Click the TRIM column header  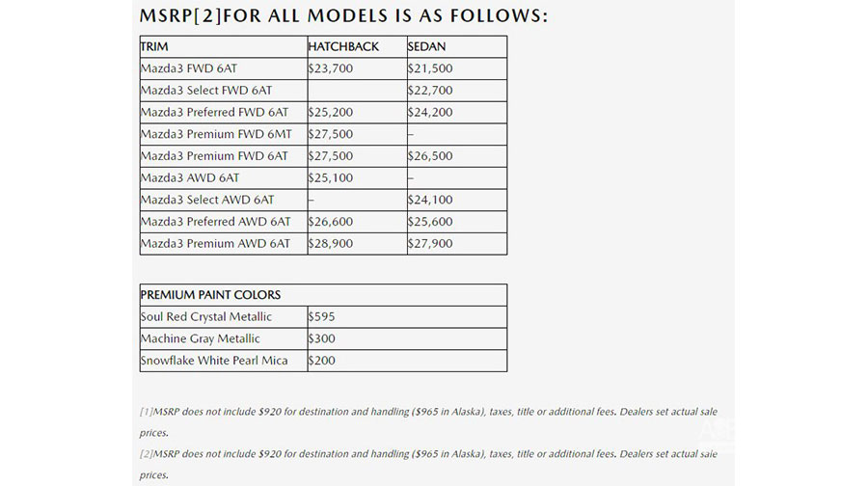[154, 46]
